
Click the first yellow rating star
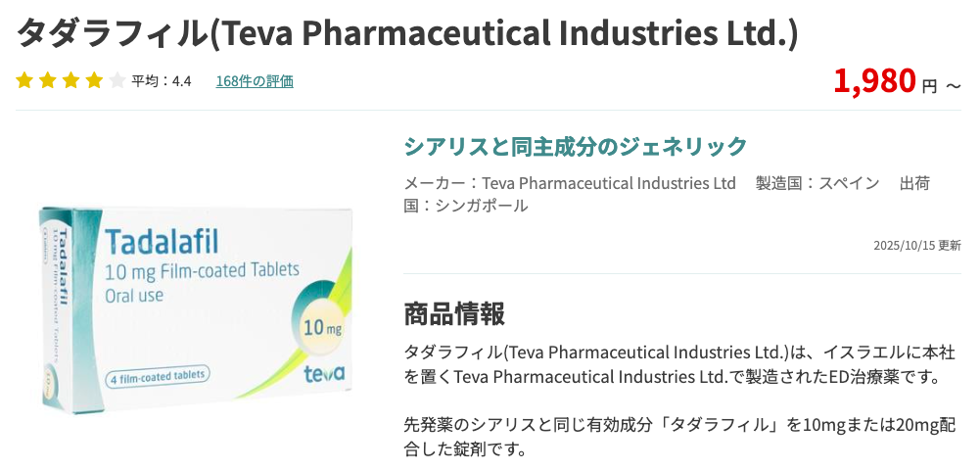(24, 81)
